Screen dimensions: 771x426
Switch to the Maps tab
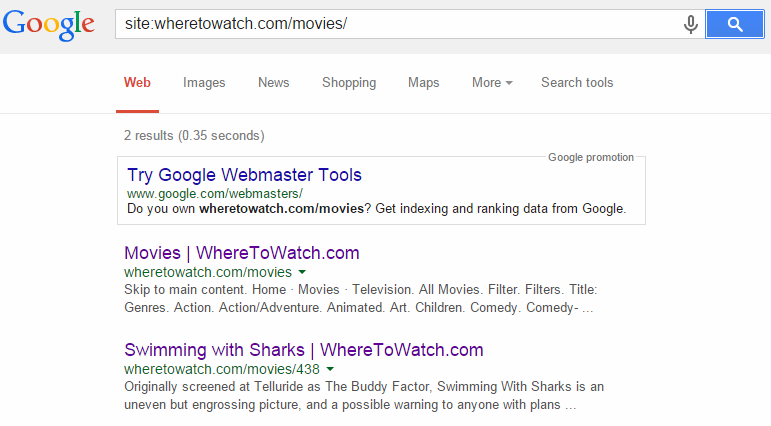423,83
